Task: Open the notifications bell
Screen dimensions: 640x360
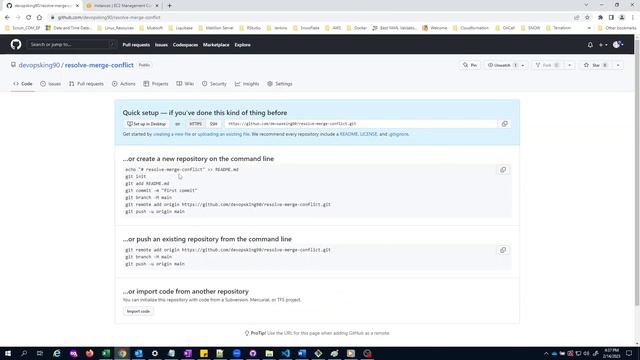Action: point(590,45)
